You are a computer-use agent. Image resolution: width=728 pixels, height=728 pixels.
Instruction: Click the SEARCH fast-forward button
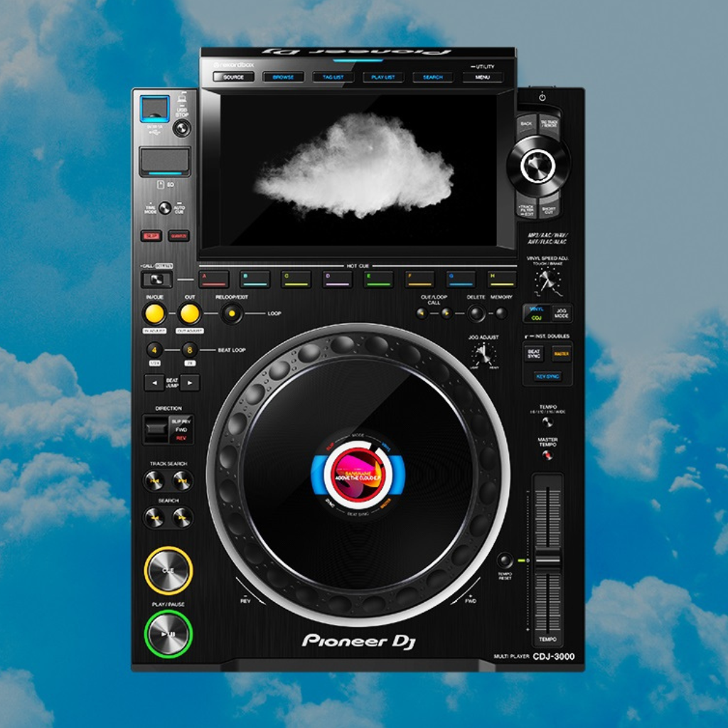pos(183,518)
